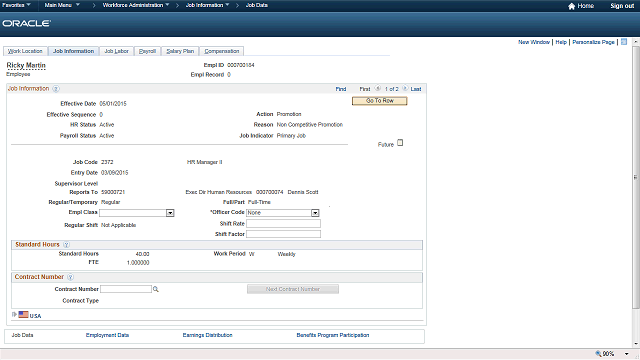This screenshot has width=640, height=360.
Task: Click the Contract Number lookup magnifier
Action: click(156, 289)
